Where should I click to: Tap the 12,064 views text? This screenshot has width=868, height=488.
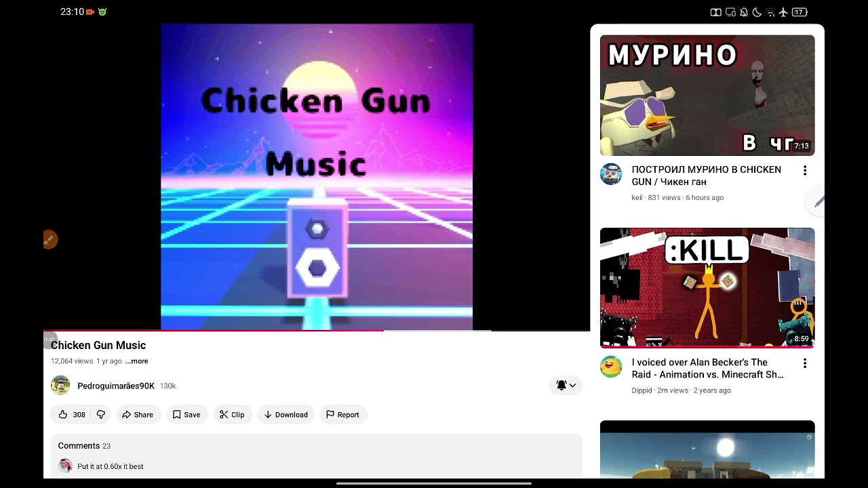pyautogui.click(x=72, y=361)
